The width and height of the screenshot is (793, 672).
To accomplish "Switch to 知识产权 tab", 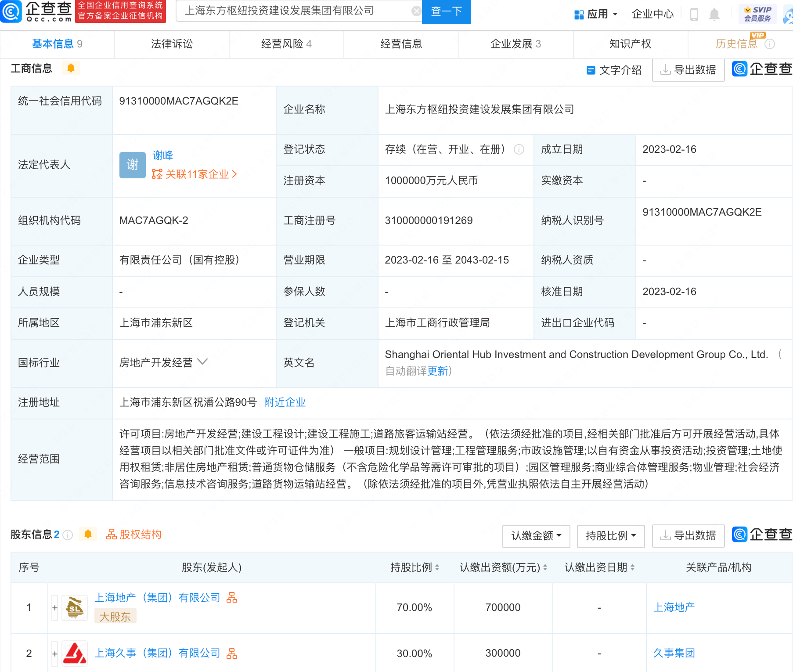I will tap(630, 44).
